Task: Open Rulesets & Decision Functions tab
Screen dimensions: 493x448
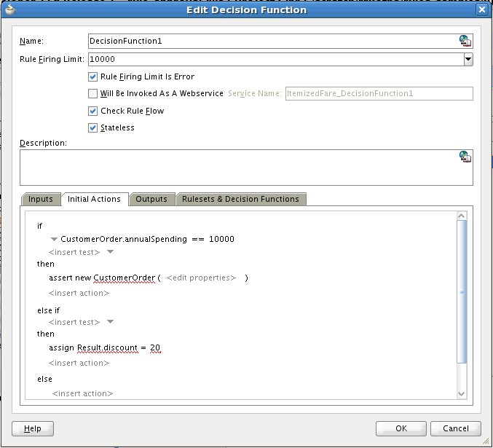Action: pos(240,199)
